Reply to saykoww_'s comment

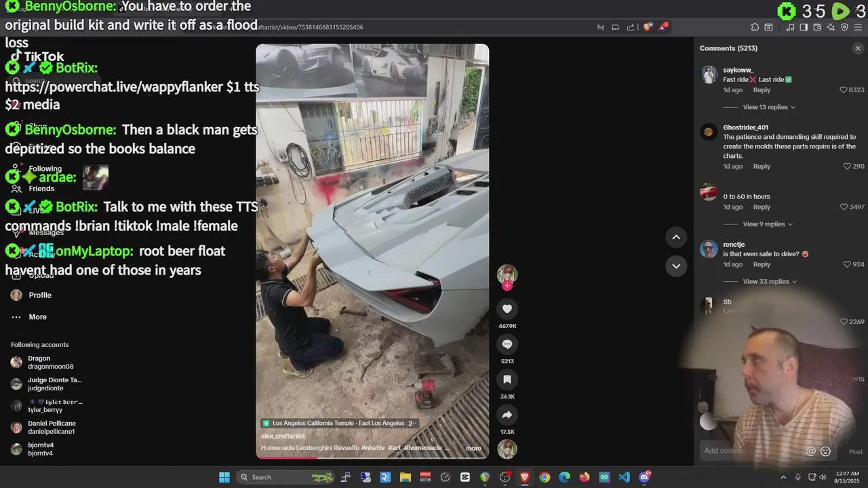click(x=762, y=90)
